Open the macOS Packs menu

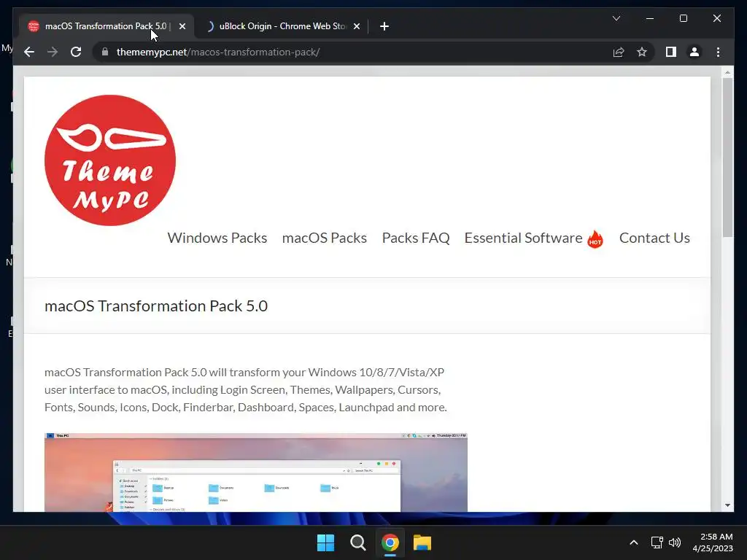click(325, 238)
